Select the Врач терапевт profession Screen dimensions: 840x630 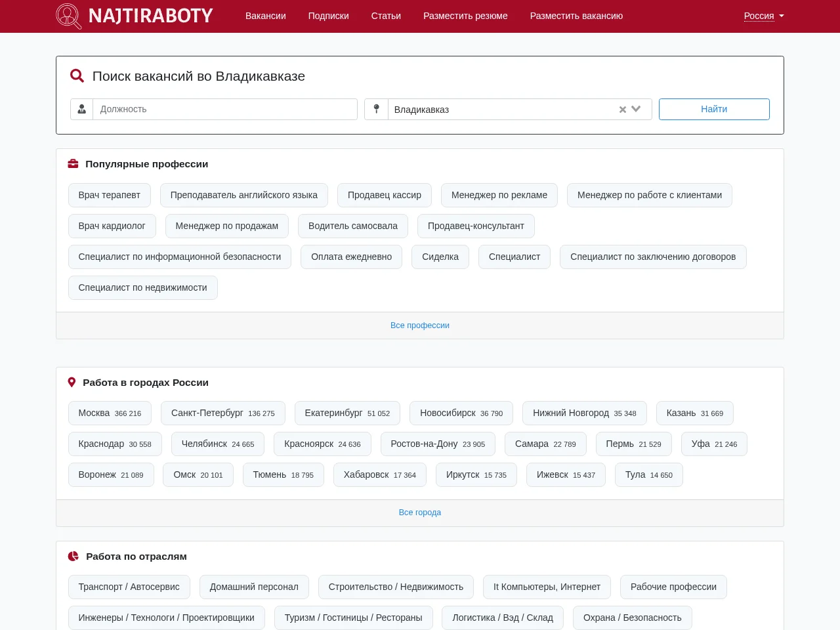(x=110, y=195)
